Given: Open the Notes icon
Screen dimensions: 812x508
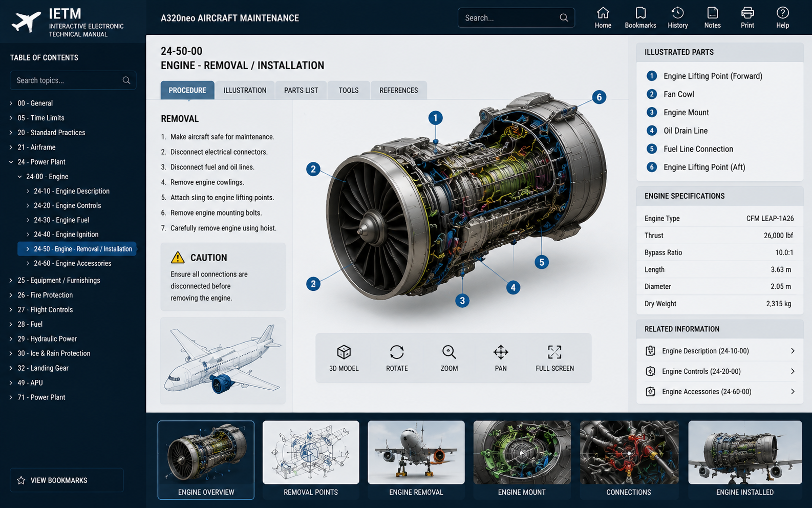Looking at the screenshot, I should [712, 17].
